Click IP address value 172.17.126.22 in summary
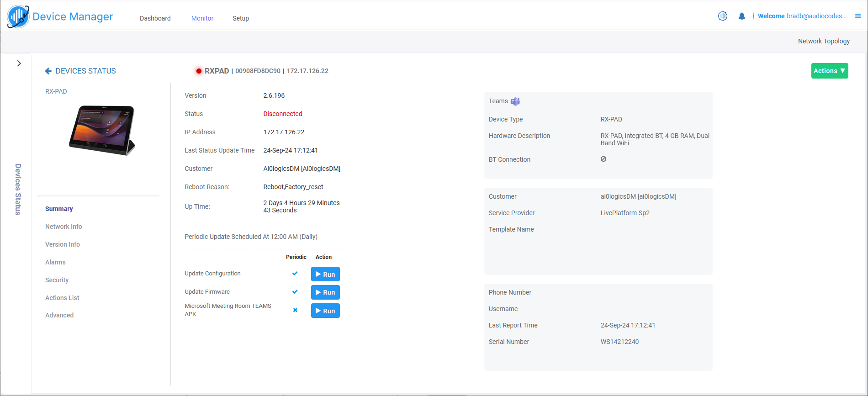Image resolution: width=868 pixels, height=396 pixels. pyautogui.click(x=284, y=132)
